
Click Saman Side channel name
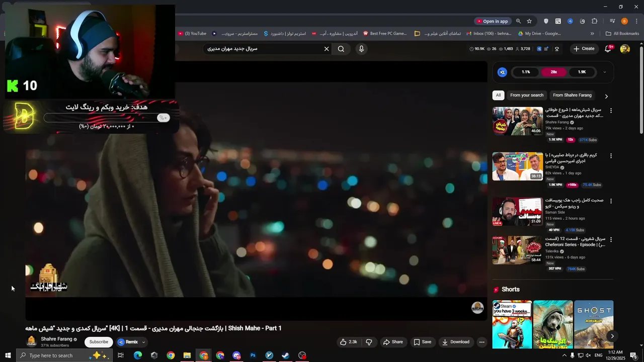pos(555,212)
